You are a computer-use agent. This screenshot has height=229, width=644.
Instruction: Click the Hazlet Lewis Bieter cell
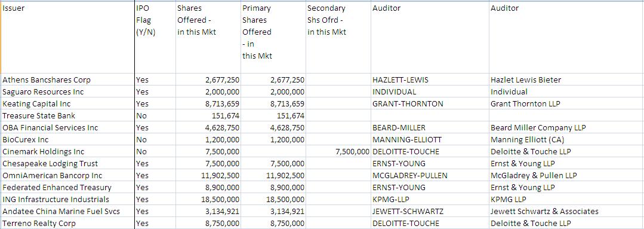pos(566,80)
